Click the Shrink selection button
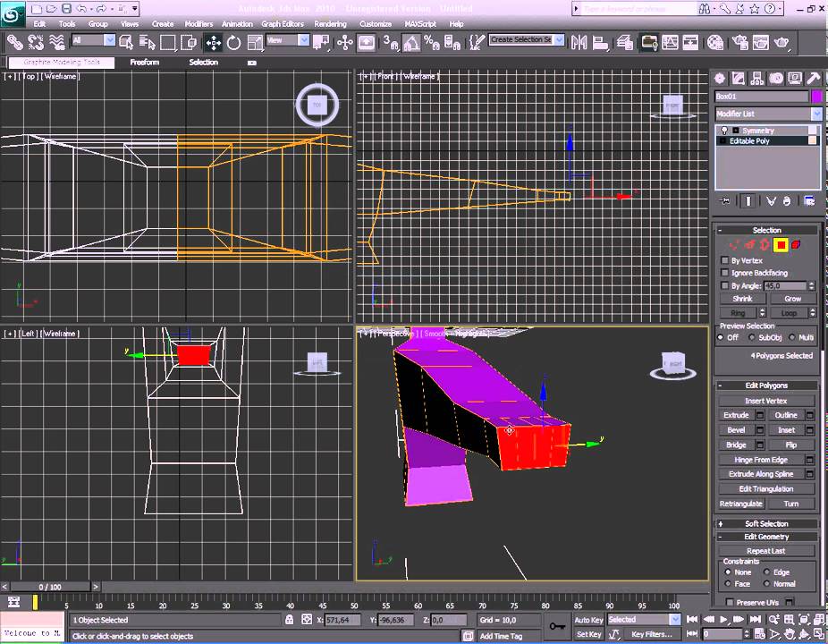828x644 pixels. pyautogui.click(x=742, y=299)
